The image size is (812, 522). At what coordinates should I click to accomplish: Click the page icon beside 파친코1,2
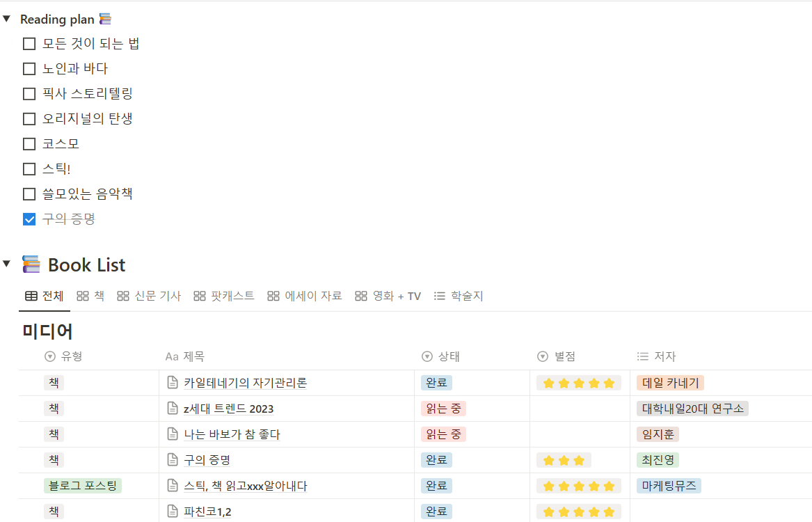[x=173, y=512]
